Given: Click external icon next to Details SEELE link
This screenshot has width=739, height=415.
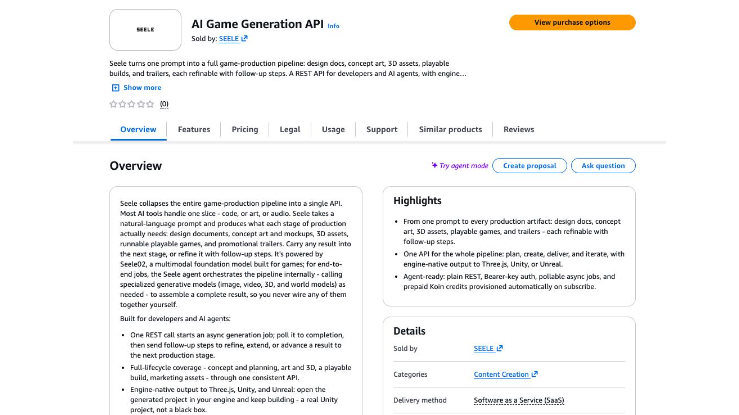Looking at the screenshot, I should [500, 348].
